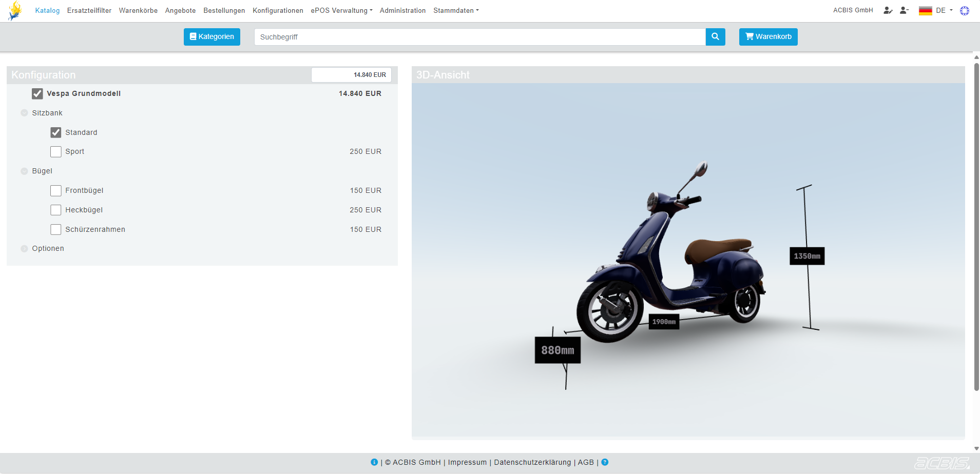Enable the Sport seat option

(56, 152)
